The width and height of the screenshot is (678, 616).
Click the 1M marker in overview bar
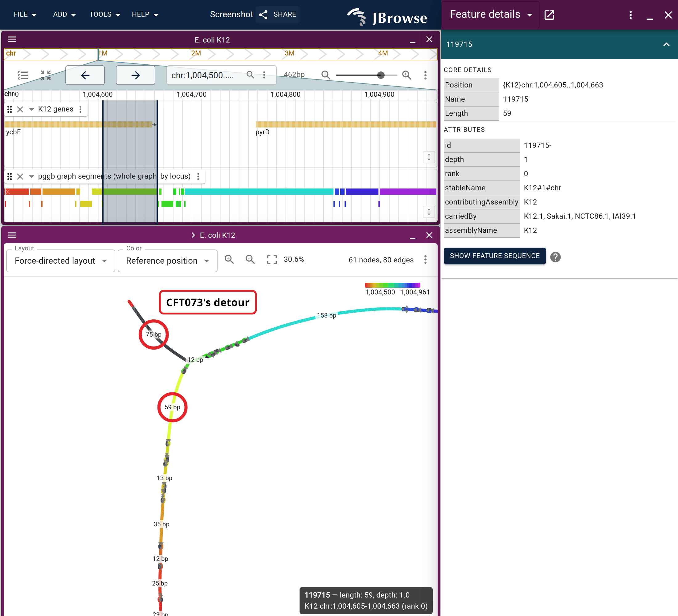103,53
